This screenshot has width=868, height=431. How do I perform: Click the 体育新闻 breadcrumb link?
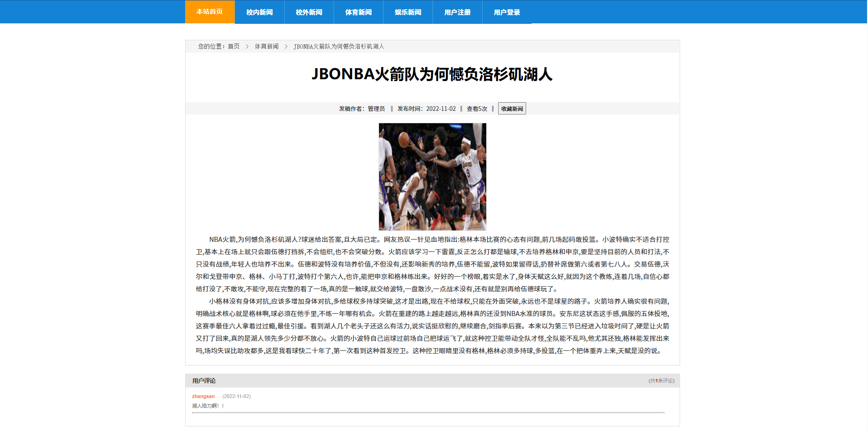click(x=267, y=46)
